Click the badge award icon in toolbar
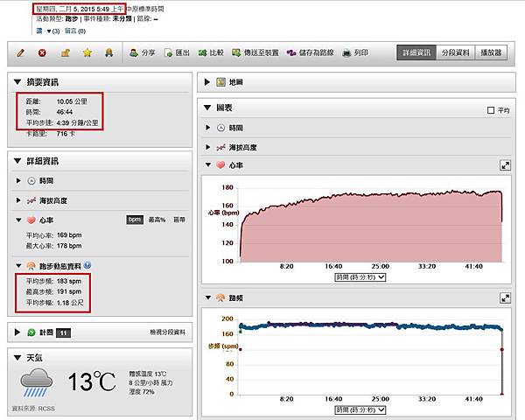Screen dimensions: 525x420 pyautogui.click(x=108, y=52)
